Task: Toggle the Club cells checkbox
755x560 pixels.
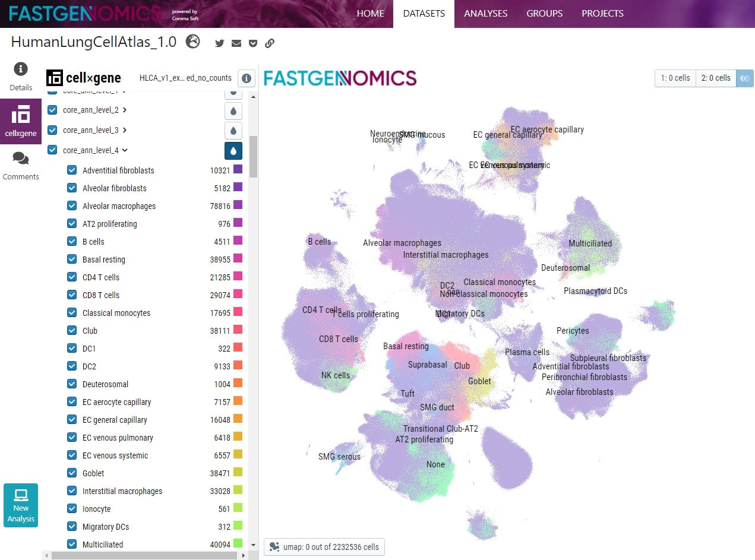Action: (72, 331)
